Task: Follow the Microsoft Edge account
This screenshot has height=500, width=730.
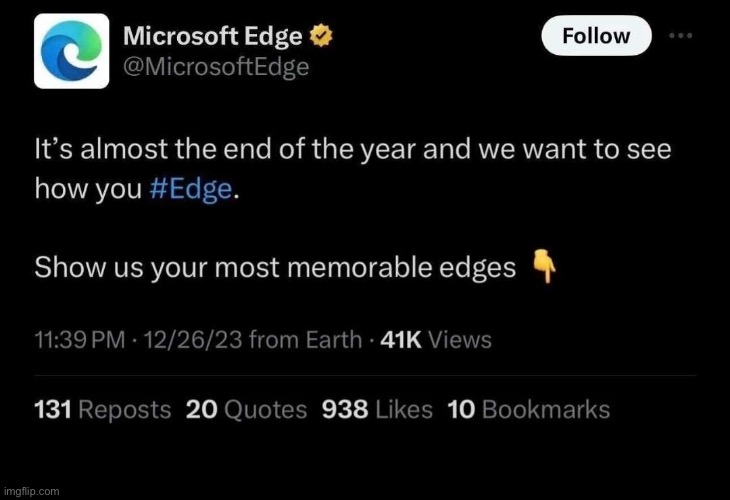Action: coord(596,36)
